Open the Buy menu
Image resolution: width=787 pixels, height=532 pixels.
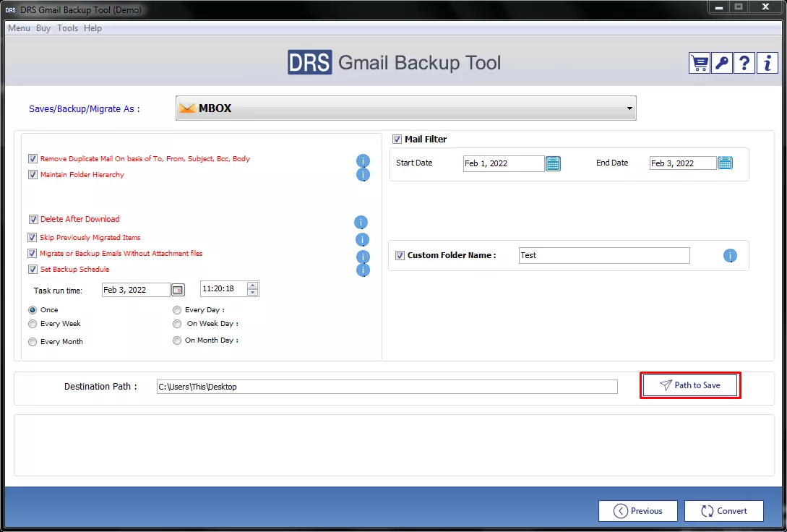(x=43, y=28)
